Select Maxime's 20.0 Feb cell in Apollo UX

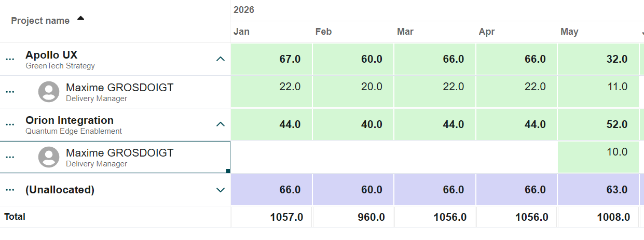[353, 92]
